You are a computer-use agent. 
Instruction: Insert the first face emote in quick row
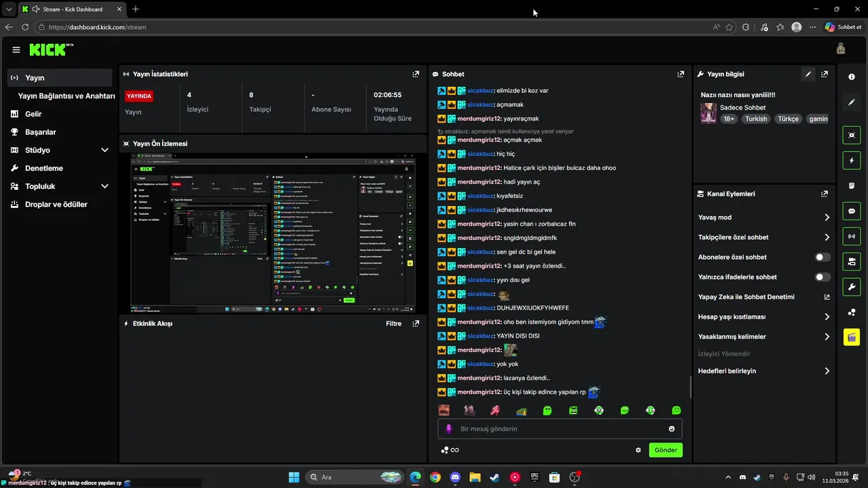[444, 410]
